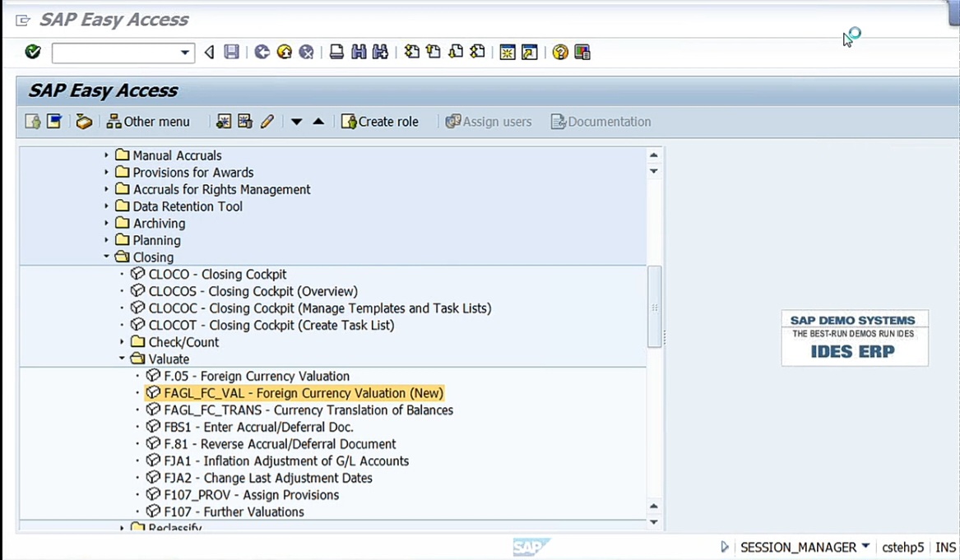This screenshot has height=560, width=960.
Task: Open the SAP Business Workplace icon
Action: click(84, 121)
